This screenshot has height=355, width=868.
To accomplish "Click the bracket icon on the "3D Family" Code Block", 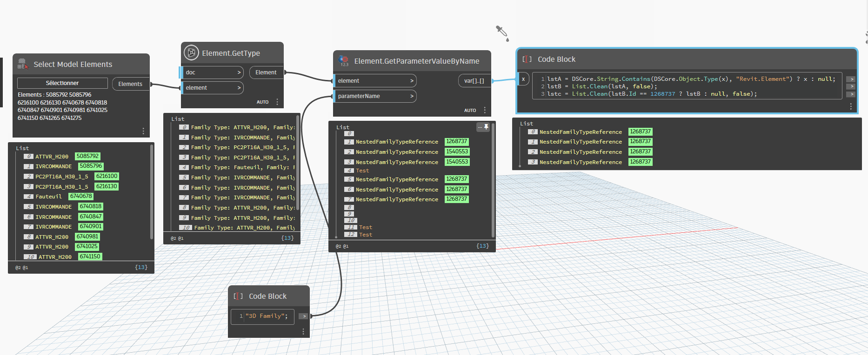I will (238, 296).
